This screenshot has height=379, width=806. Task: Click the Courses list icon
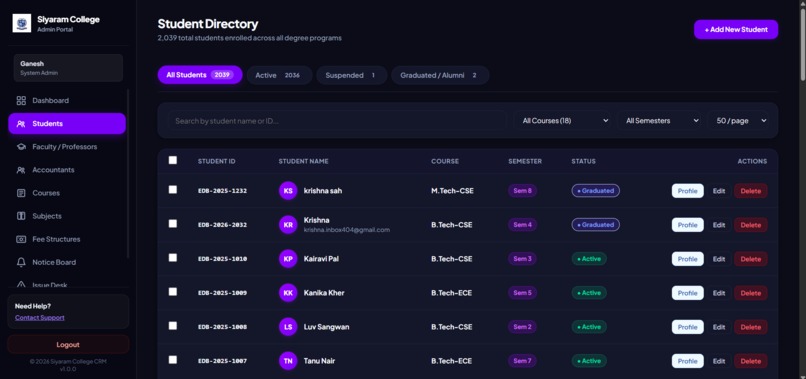21,193
